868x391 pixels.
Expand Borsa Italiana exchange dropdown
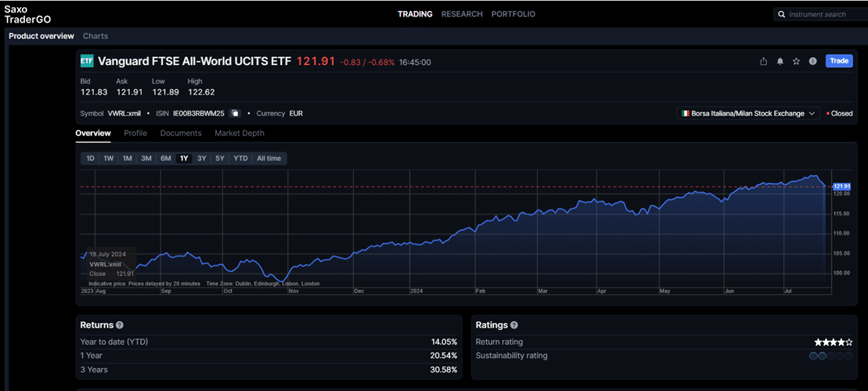point(748,113)
